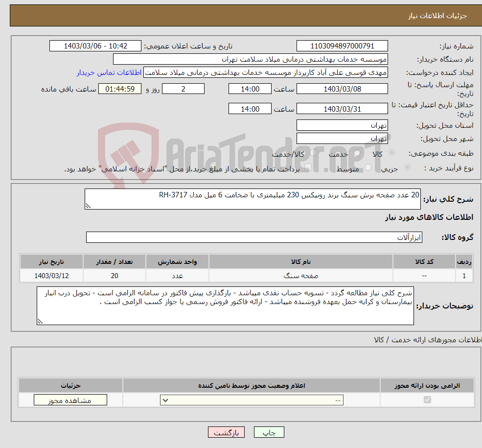Open the license status dropdown

252,400
